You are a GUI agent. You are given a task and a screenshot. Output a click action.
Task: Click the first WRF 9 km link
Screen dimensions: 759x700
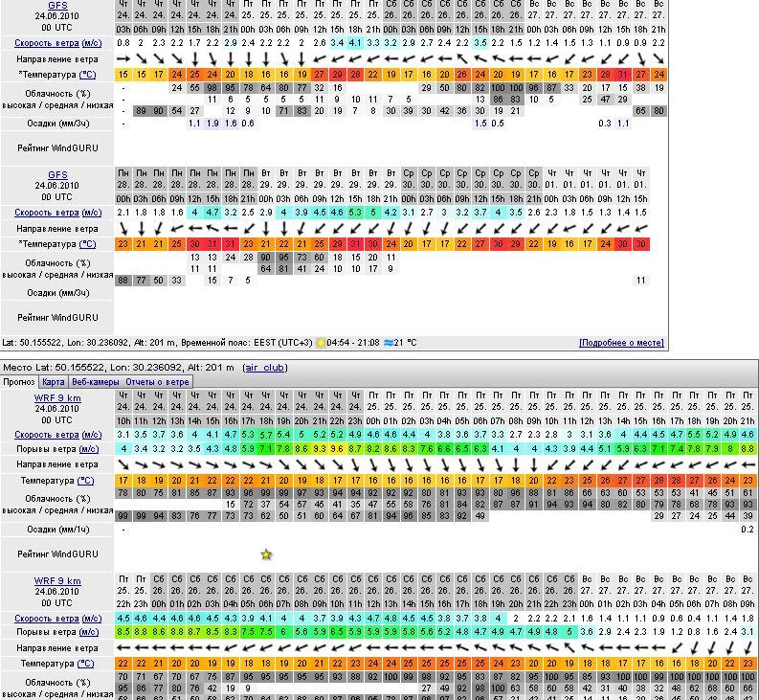coord(57,397)
